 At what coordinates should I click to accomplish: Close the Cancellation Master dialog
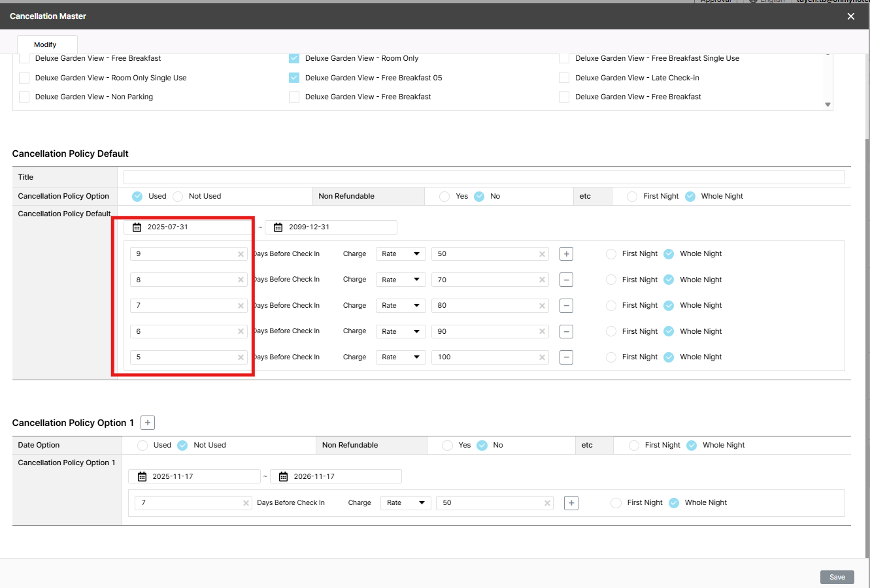tap(850, 16)
